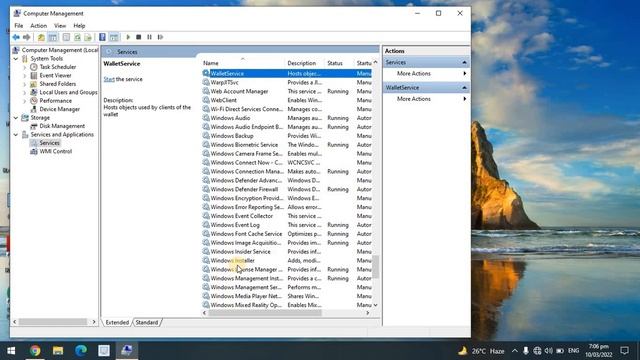Click the Pause Service icon
The height and width of the screenshot is (360, 640).
click(x=149, y=37)
